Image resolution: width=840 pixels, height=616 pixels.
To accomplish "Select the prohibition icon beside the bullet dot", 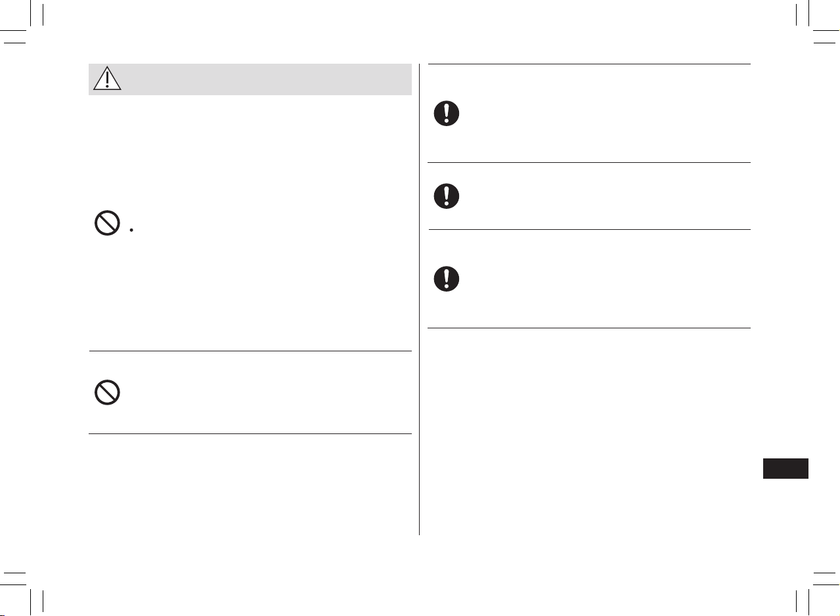I will [x=107, y=223].
